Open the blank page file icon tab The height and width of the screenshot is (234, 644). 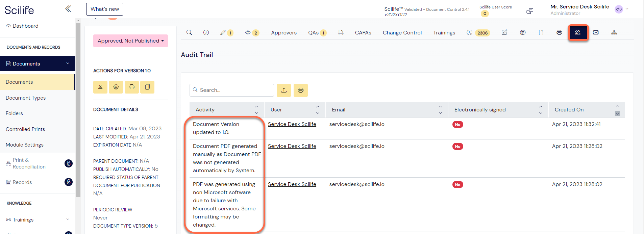[x=541, y=32]
